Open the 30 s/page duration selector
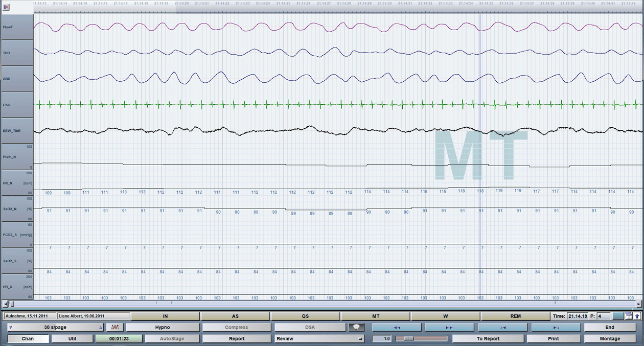 point(55,327)
